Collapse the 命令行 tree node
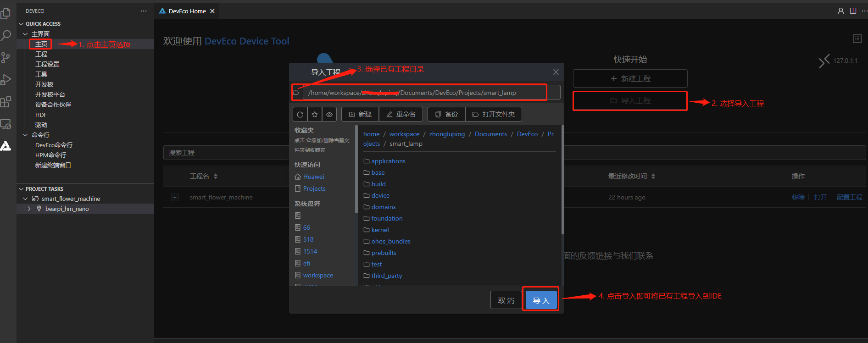 (25, 135)
